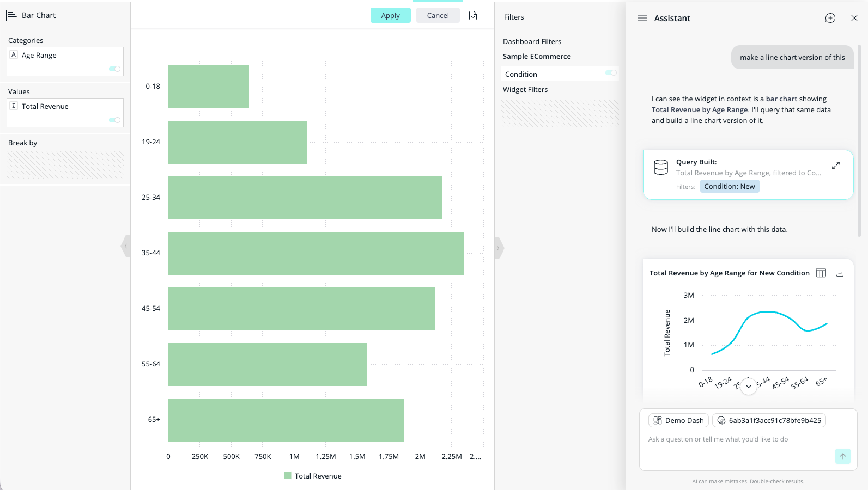Click the Demo Dash dashboard icon chip
The image size is (868, 490).
(679, 420)
